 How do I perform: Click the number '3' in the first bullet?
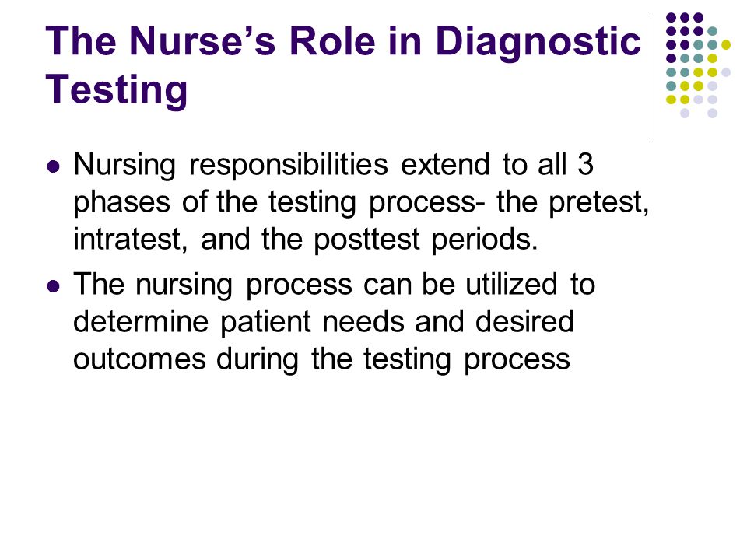[x=585, y=164]
